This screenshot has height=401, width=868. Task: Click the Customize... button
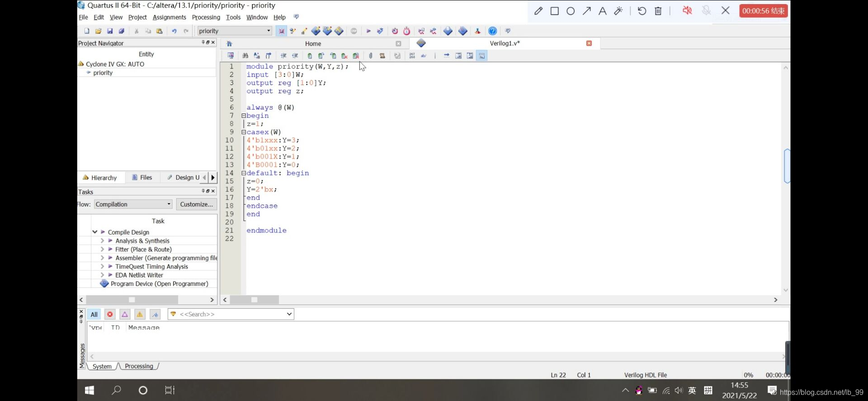(196, 204)
